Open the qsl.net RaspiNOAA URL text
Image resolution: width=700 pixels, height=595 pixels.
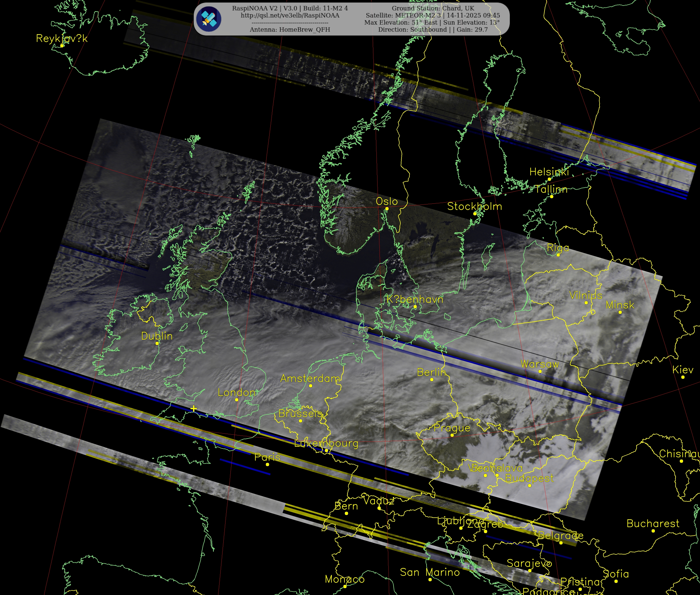coord(290,15)
